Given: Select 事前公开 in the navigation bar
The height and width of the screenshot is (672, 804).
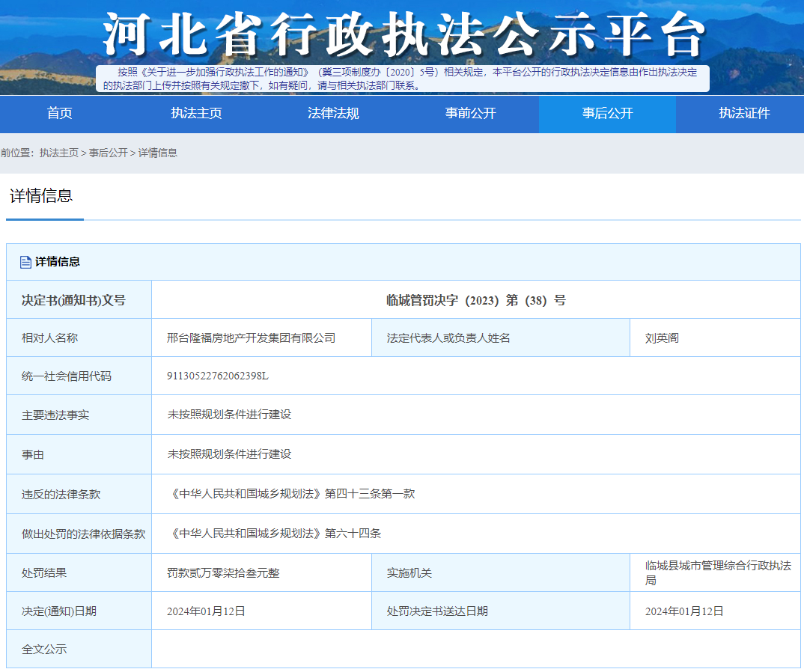Looking at the screenshot, I should click(x=470, y=114).
